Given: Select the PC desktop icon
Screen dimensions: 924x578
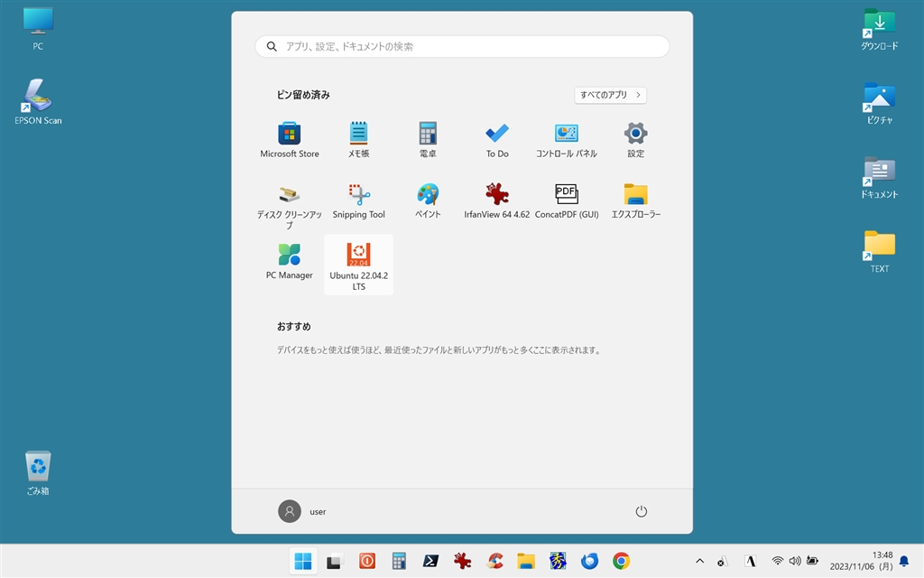Looking at the screenshot, I should [x=38, y=28].
